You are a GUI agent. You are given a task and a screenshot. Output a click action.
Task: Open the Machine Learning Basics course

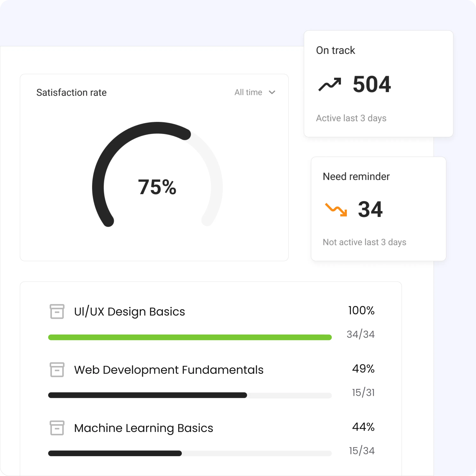click(x=143, y=428)
